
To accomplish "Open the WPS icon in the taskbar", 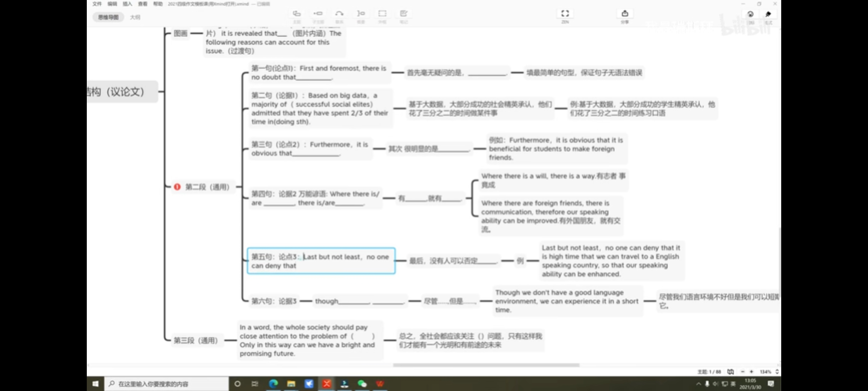I will pyautogui.click(x=380, y=384).
